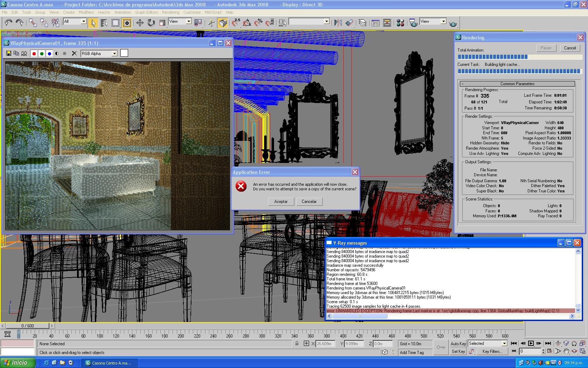Click the Undo arrow in main toolbar
Image resolution: width=588 pixels, height=368 pixels.
[8, 23]
